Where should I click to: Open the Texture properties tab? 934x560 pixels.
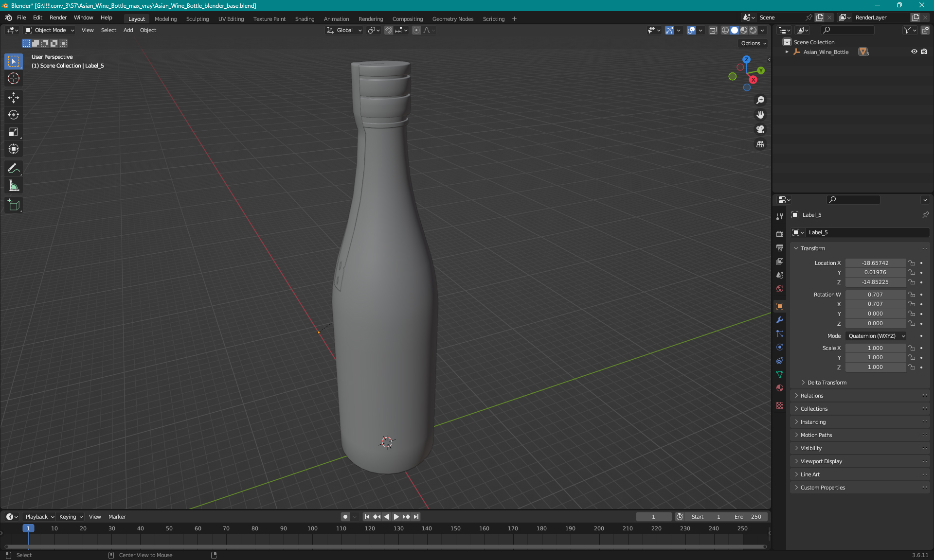pos(780,405)
